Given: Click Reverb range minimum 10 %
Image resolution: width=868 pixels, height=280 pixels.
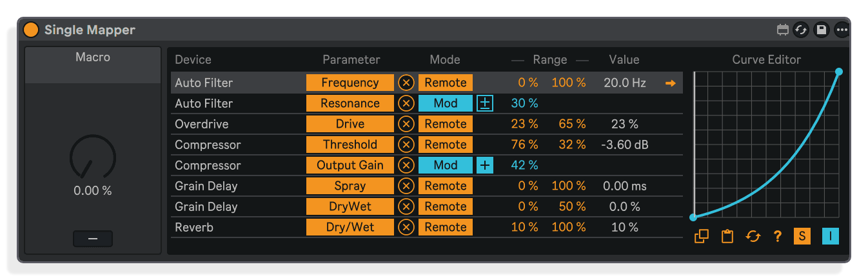Looking at the screenshot, I should 524,227.
